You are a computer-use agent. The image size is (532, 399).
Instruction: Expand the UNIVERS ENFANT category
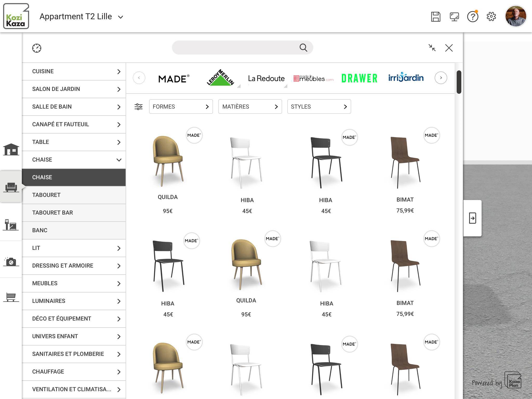click(x=74, y=336)
